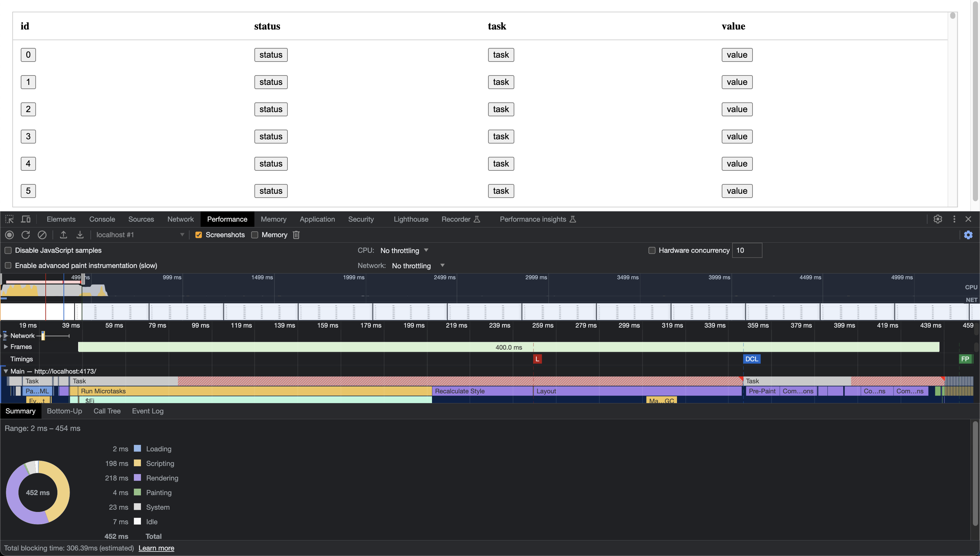This screenshot has height=556, width=980.
Task: Select the Run Microtasks flame bar
Action: tap(255, 391)
